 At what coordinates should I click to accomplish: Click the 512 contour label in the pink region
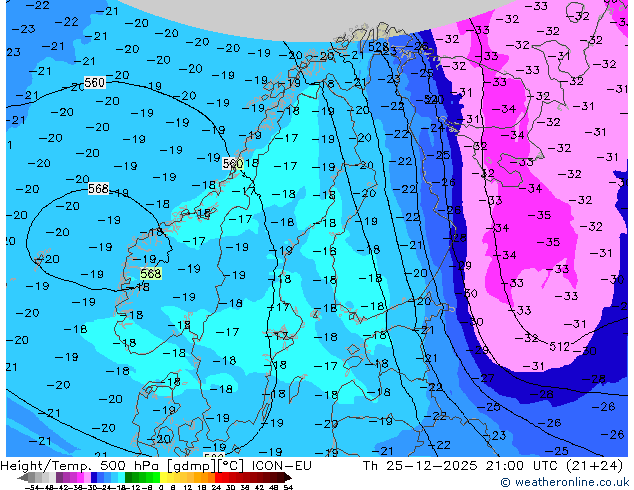560,346
